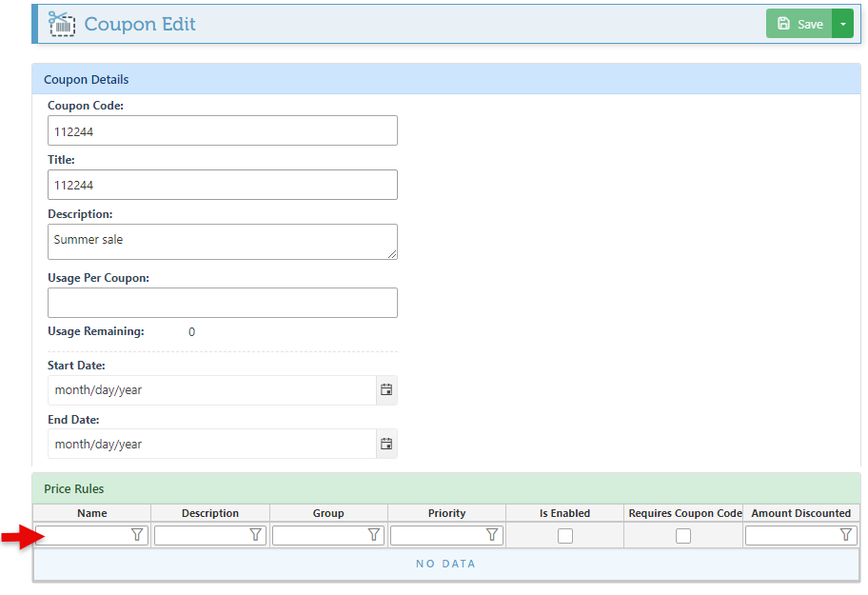Sort by Amount Discounted column header
The image size is (868, 595).
[800, 513]
